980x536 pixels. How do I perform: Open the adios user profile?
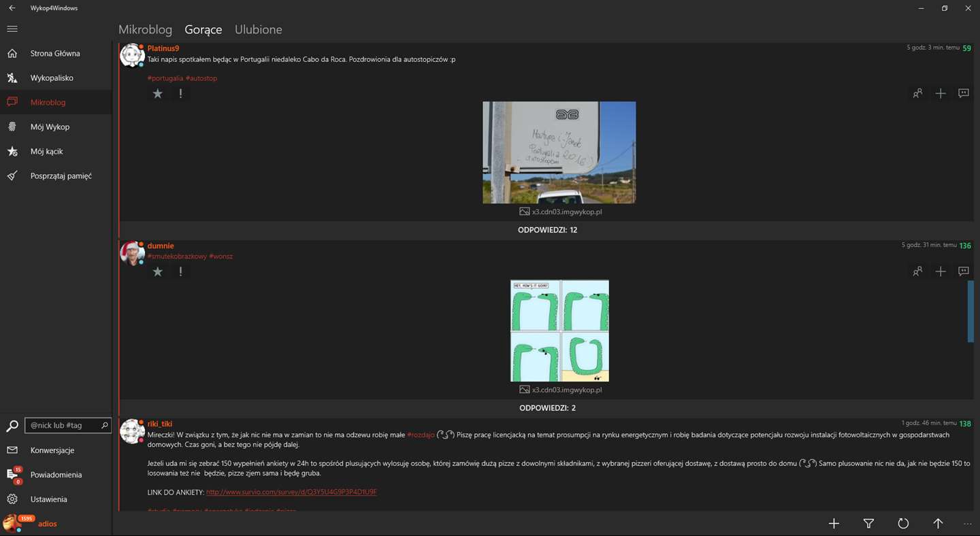(x=56, y=524)
